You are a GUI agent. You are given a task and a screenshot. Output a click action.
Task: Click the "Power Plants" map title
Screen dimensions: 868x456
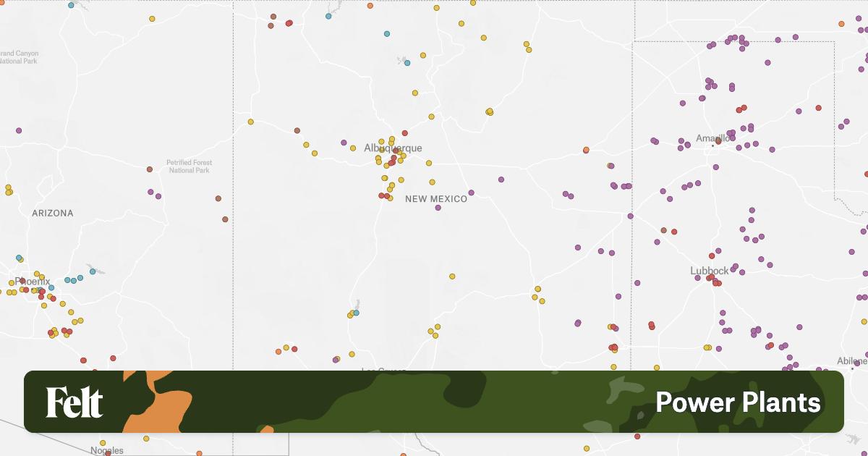click(739, 401)
